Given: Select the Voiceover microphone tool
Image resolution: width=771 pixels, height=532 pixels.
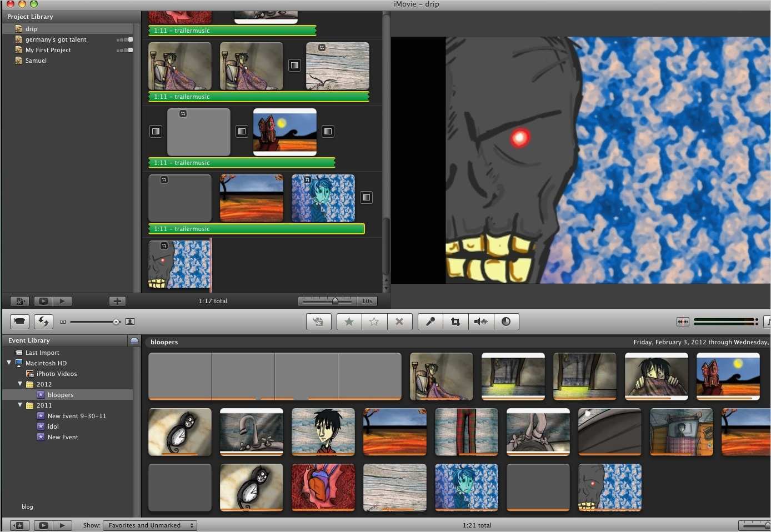Looking at the screenshot, I should coord(430,321).
